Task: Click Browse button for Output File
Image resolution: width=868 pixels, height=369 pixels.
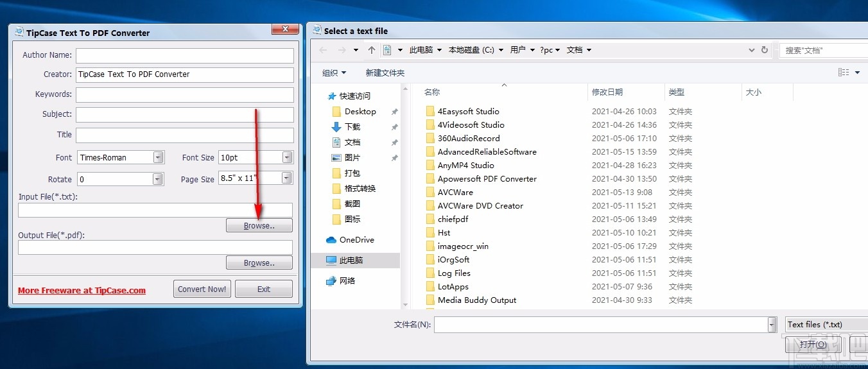Action: [259, 263]
